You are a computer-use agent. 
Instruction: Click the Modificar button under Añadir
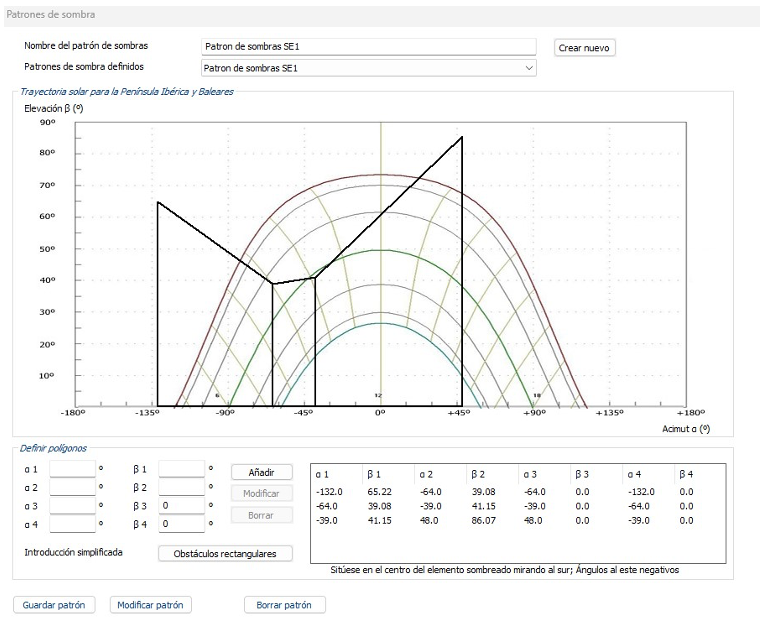(x=261, y=493)
